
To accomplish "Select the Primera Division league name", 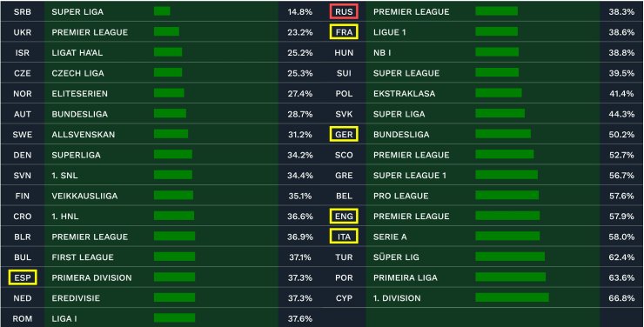I will [91, 277].
